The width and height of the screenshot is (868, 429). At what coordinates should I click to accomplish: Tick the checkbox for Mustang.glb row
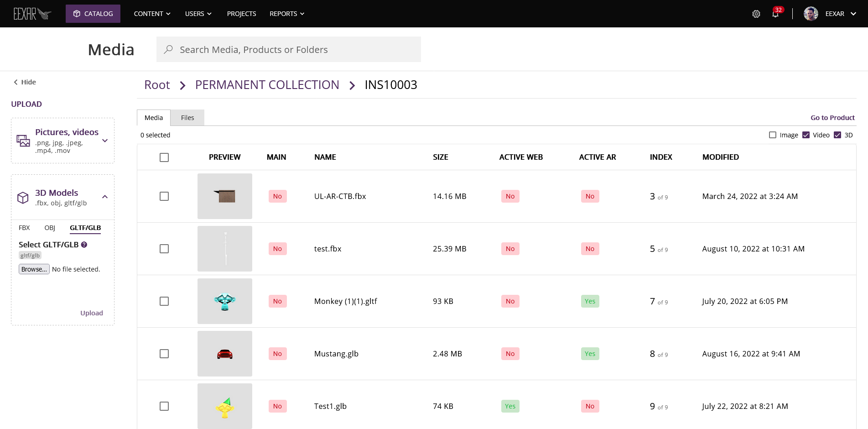[164, 354]
